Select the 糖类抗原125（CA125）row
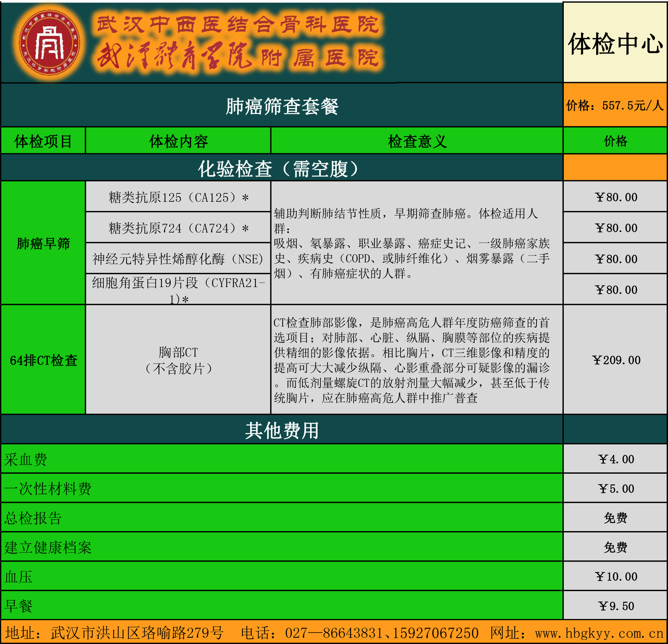 tap(178, 197)
